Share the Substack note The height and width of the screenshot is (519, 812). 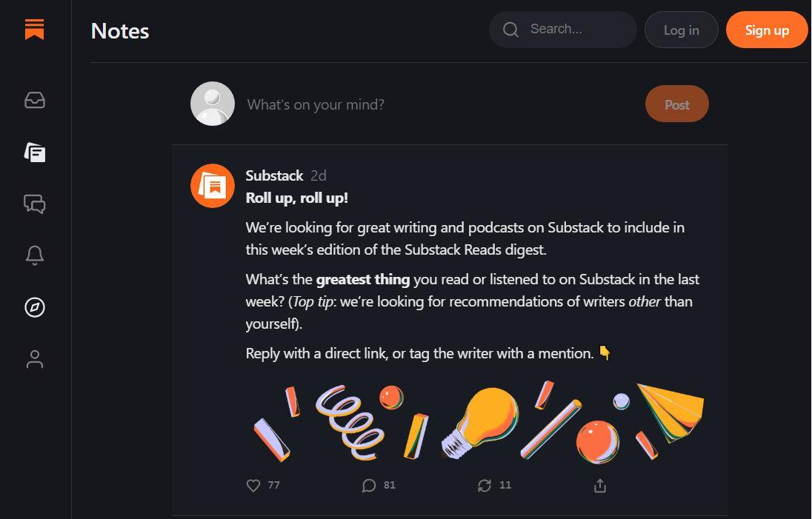coord(600,486)
